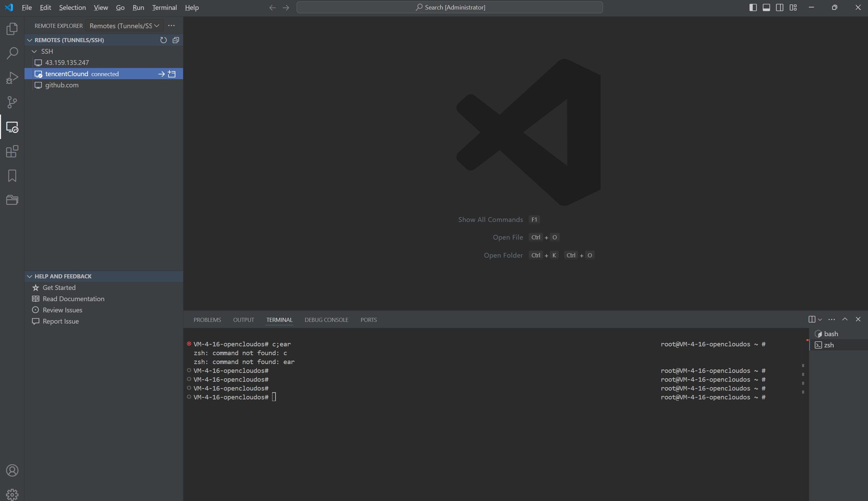The width and height of the screenshot is (868, 501).
Task: Toggle the bottom panel visibility
Action: click(x=766, y=7)
